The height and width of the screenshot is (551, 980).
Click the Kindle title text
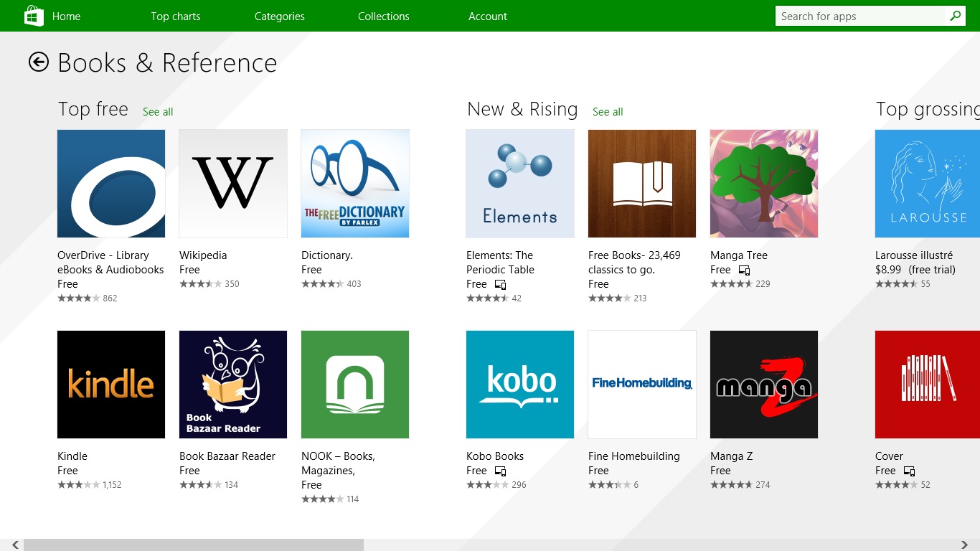point(72,456)
